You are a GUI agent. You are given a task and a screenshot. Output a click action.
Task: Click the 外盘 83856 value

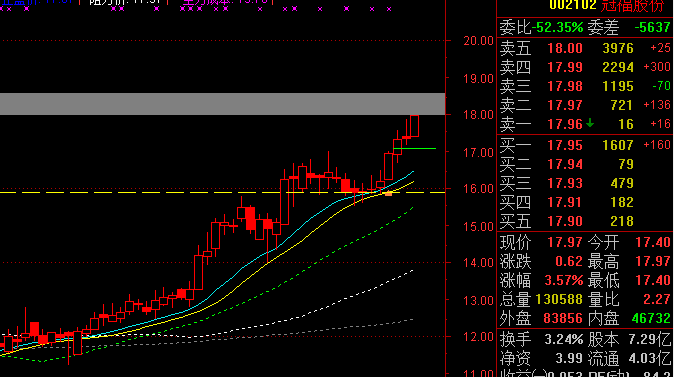563,319
